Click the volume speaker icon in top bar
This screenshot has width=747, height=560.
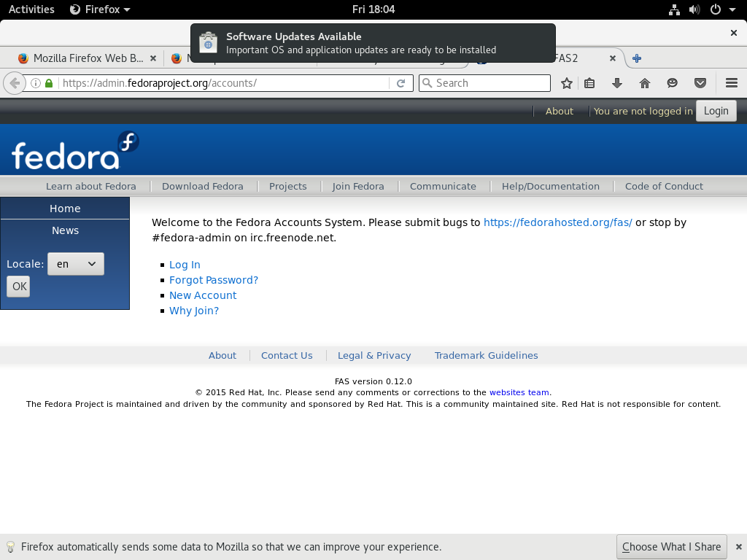(694, 9)
